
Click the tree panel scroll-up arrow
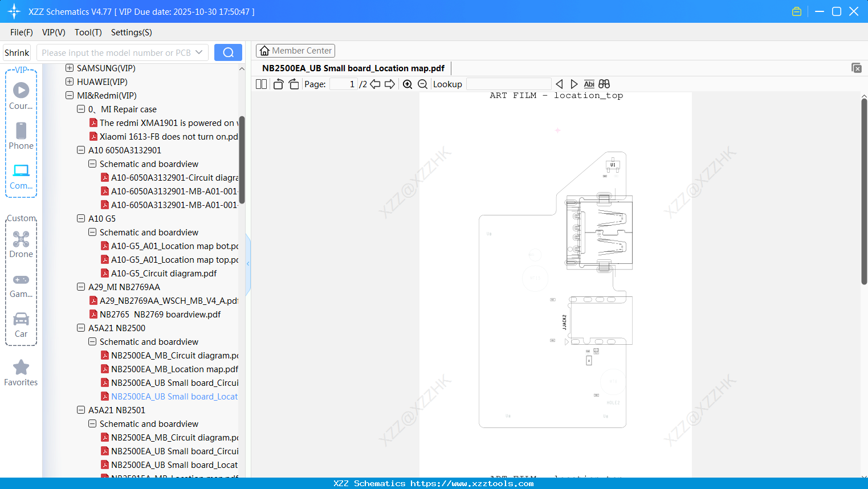[x=242, y=68]
